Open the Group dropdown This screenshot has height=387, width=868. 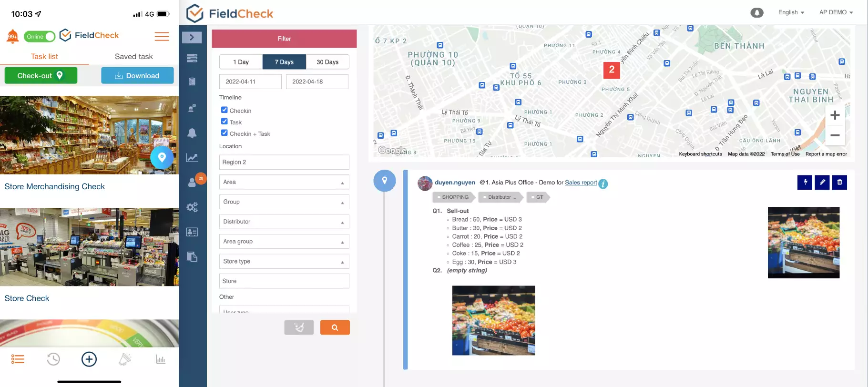click(x=284, y=202)
